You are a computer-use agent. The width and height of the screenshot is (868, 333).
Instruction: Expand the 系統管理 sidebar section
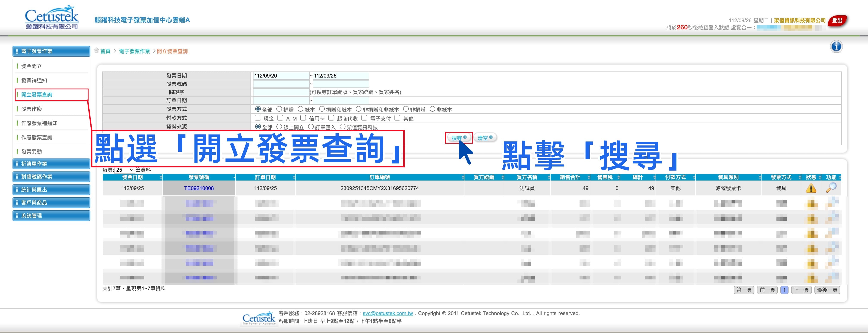click(51, 216)
